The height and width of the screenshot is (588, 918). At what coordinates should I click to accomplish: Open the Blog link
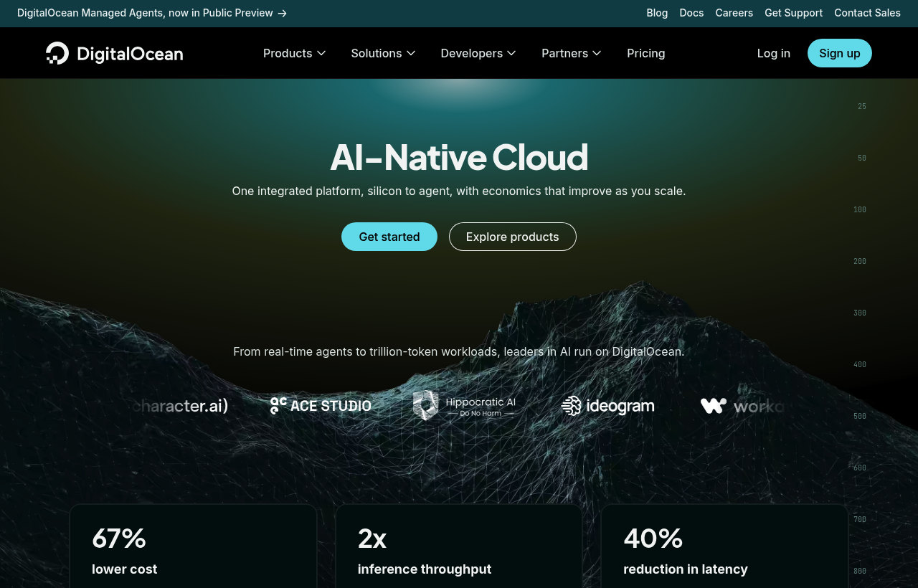point(657,13)
